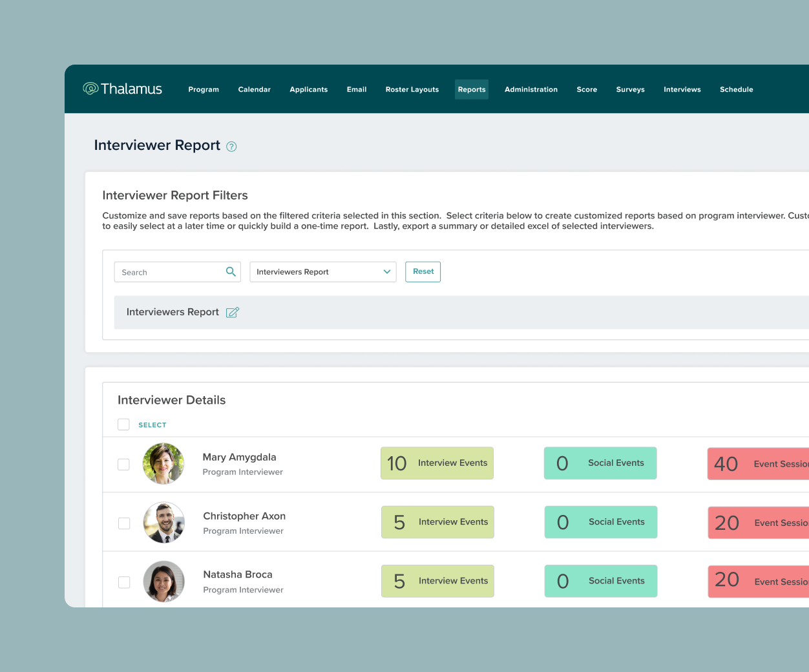
Task: Check the SELECT all checkbox
Action: point(123,425)
